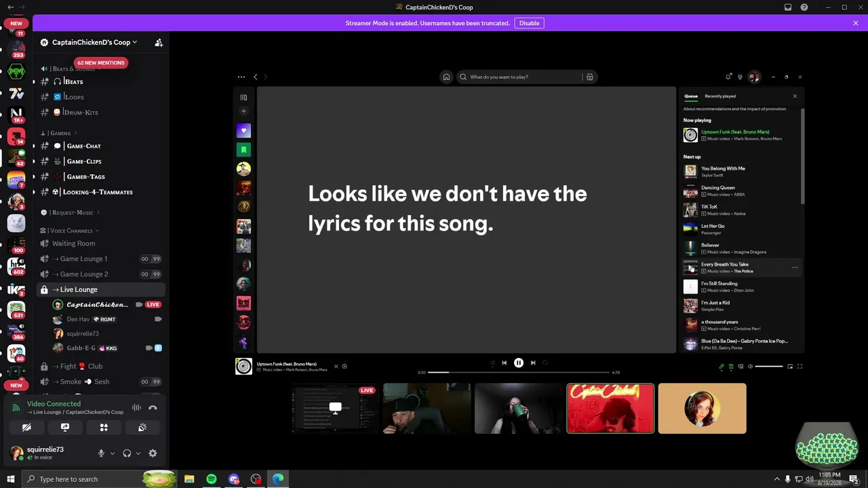Disable Streamer Mode
868x488 pixels.
(x=530, y=23)
